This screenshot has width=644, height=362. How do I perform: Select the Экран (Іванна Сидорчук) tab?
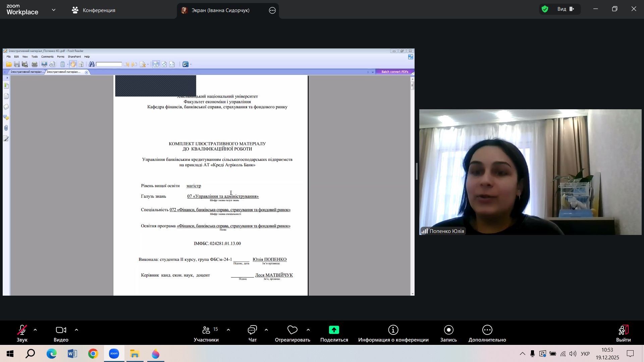(220, 10)
